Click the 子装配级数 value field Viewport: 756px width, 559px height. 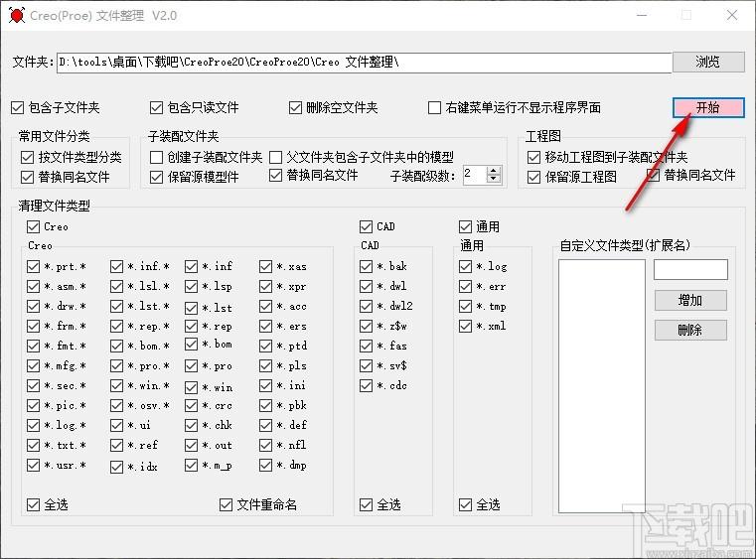tap(475, 175)
